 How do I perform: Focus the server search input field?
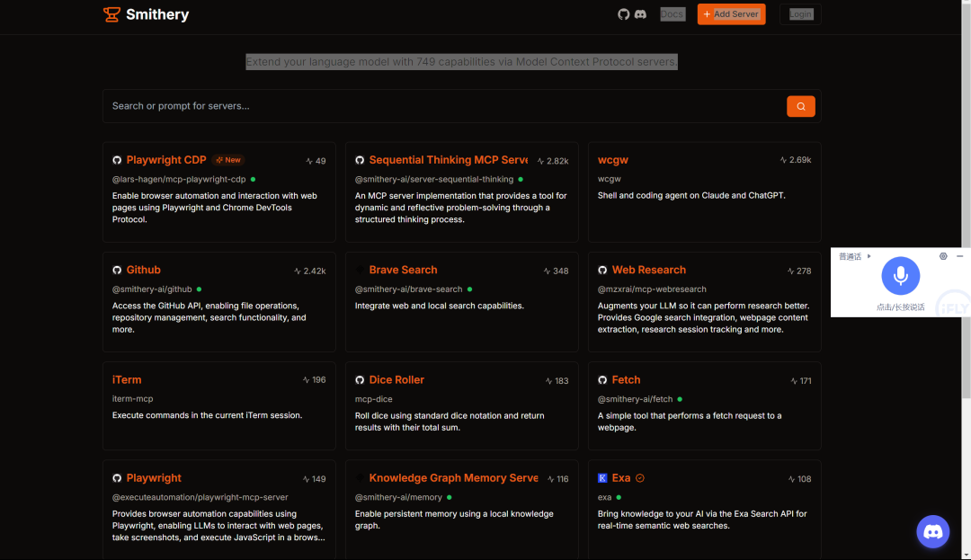click(x=445, y=106)
